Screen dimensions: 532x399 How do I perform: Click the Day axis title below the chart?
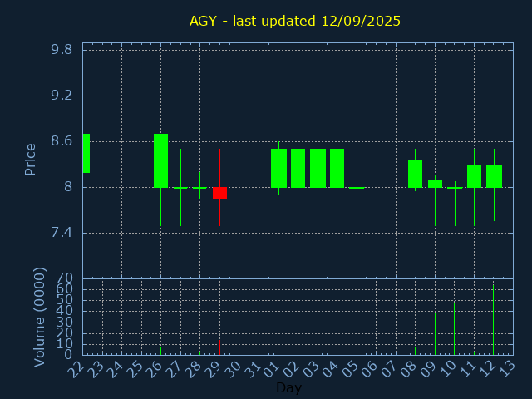coord(288,387)
